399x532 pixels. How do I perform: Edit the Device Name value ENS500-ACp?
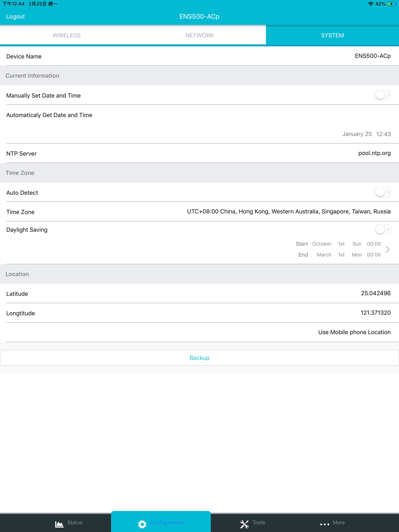click(x=373, y=56)
